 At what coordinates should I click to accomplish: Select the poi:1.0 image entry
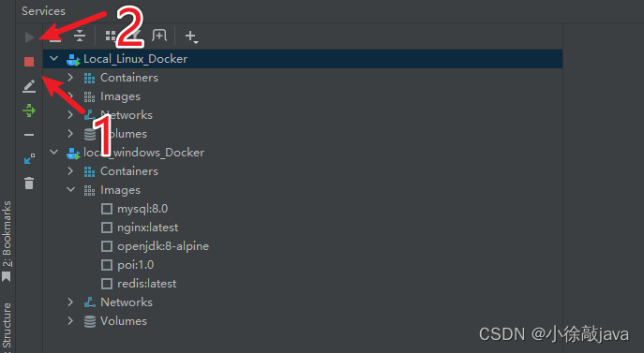pos(136,265)
